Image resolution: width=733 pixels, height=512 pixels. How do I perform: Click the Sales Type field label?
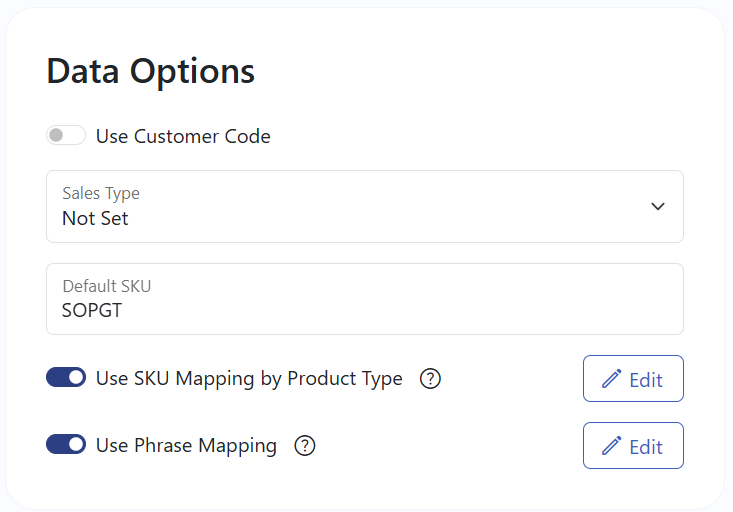click(101, 193)
